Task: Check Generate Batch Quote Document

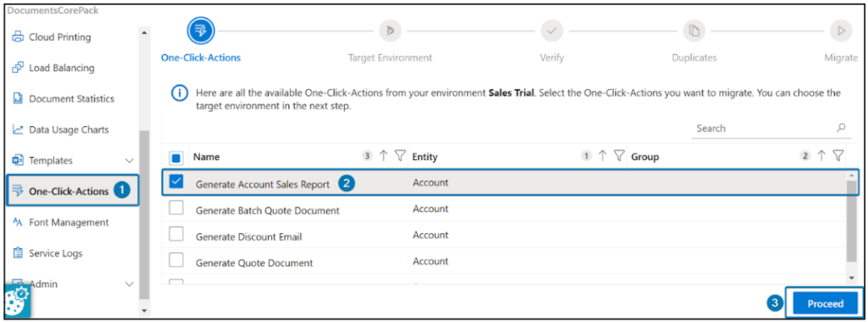Action: [x=176, y=208]
